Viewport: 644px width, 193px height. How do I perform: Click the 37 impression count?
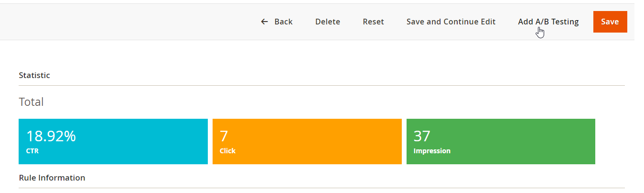point(422,136)
